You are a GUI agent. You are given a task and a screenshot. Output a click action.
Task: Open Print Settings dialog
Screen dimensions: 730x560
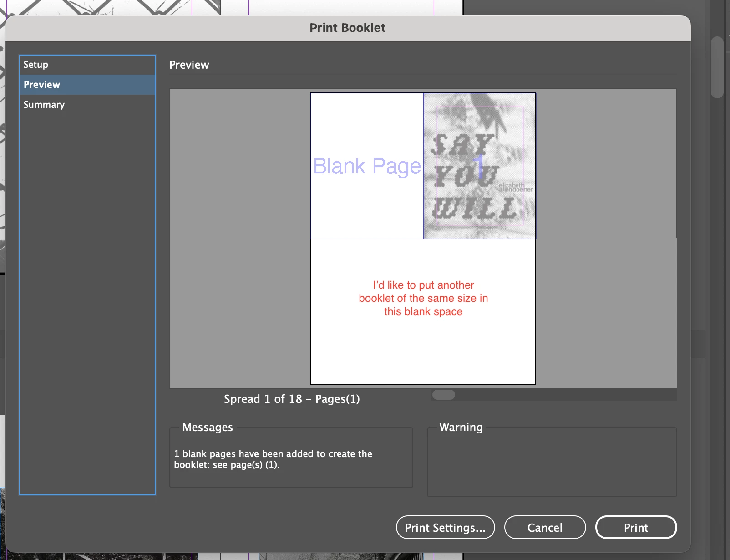pos(445,527)
